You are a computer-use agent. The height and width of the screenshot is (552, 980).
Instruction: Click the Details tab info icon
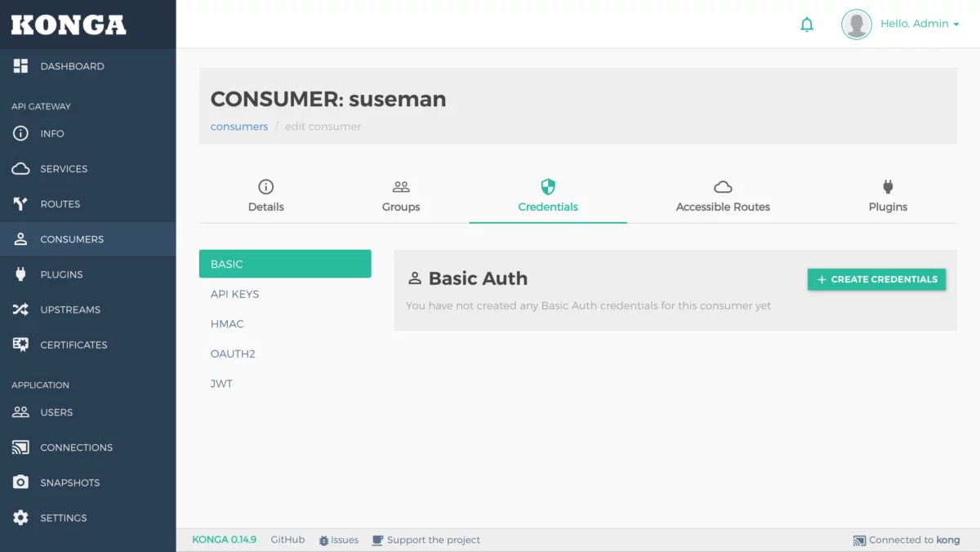click(x=265, y=187)
